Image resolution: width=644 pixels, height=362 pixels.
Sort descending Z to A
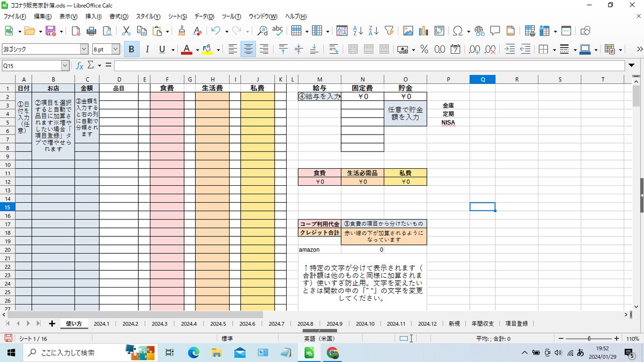click(373, 31)
